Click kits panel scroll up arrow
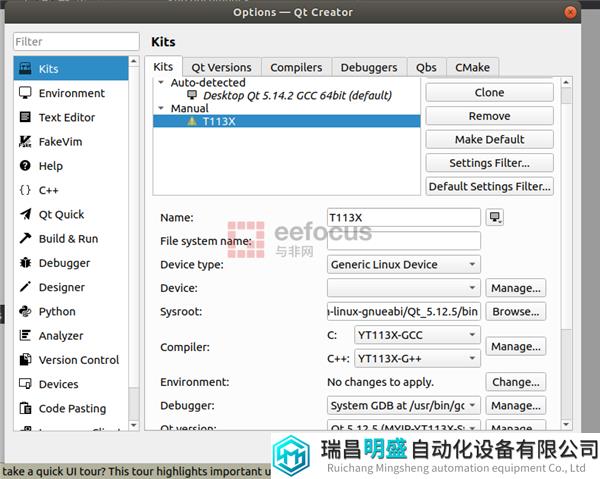The width and height of the screenshot is (600, 479). (566, 82)
